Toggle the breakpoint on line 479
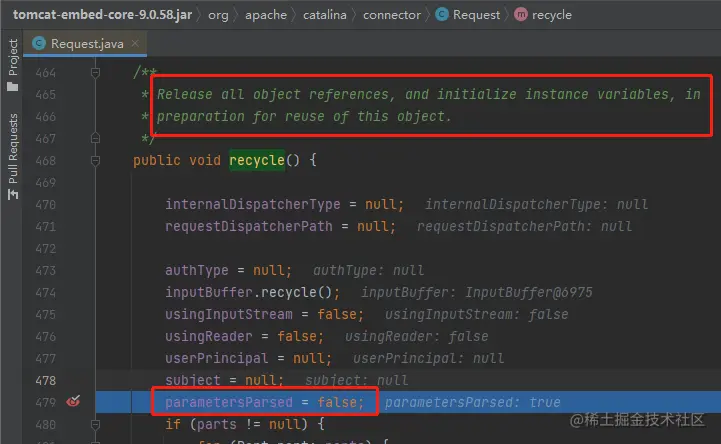This screenshot has height=444, width=721. pyautogui.click(x=73, y=401)
